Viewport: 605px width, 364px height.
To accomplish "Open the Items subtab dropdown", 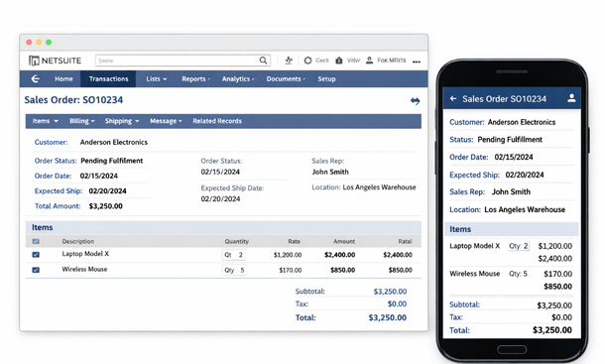I will coord(46,121).
